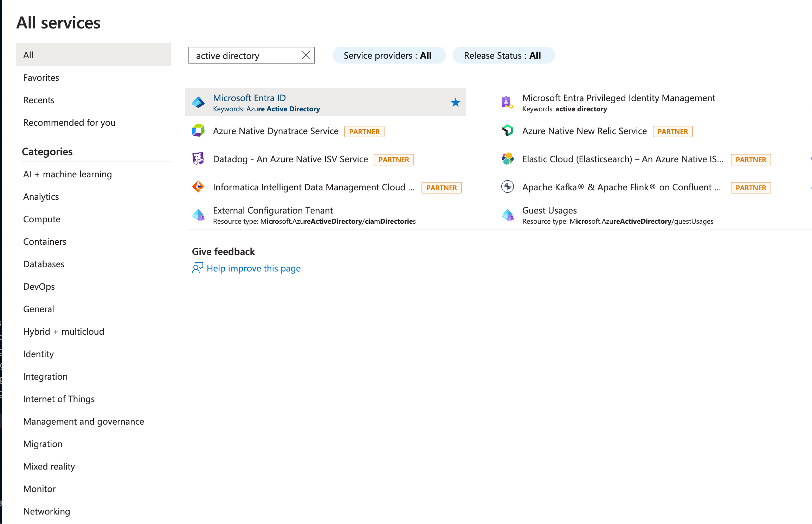Click the Datadog service icon
Screen dimensions: 812x524
click(x=198, y=159)
